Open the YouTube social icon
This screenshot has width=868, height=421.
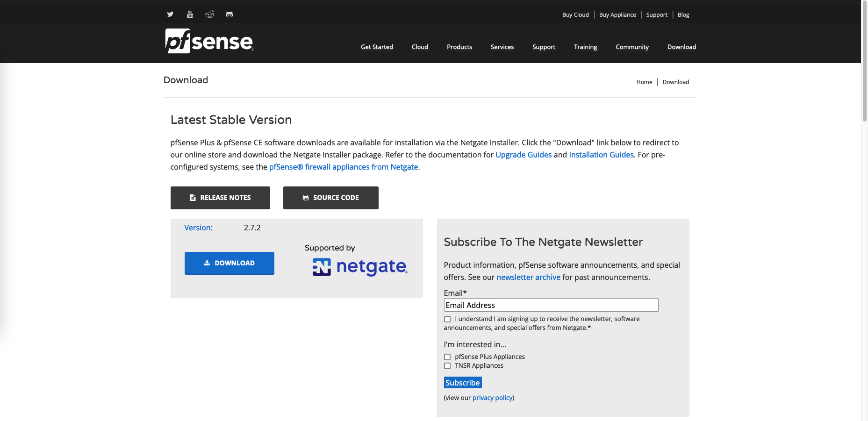coord(190,14)
